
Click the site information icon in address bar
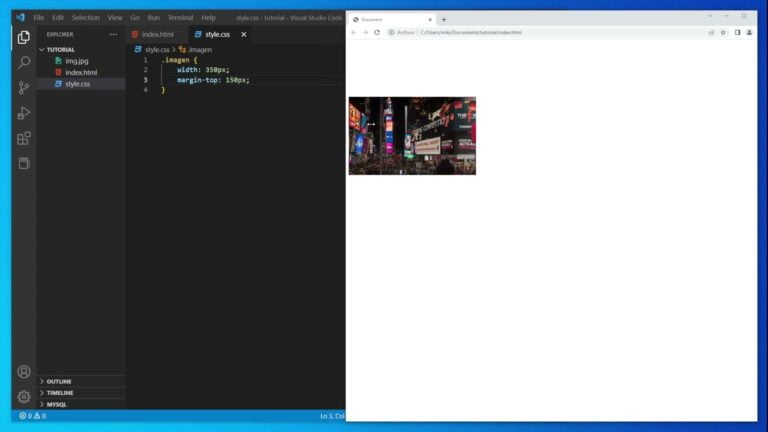click(391, 32)
